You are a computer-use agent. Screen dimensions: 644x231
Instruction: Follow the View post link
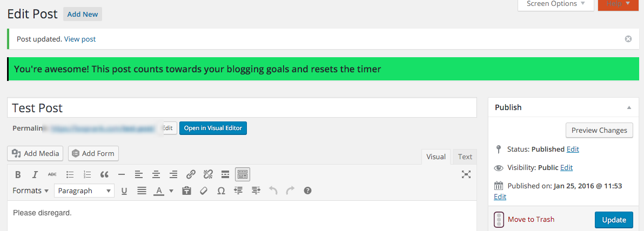click(80, 39)
